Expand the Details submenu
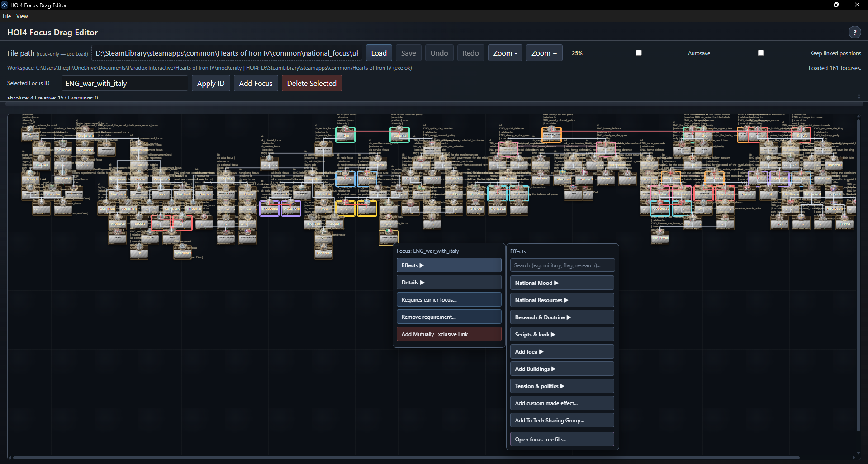The height and width of the screenshot is (464, 868). tap(449, 282)
